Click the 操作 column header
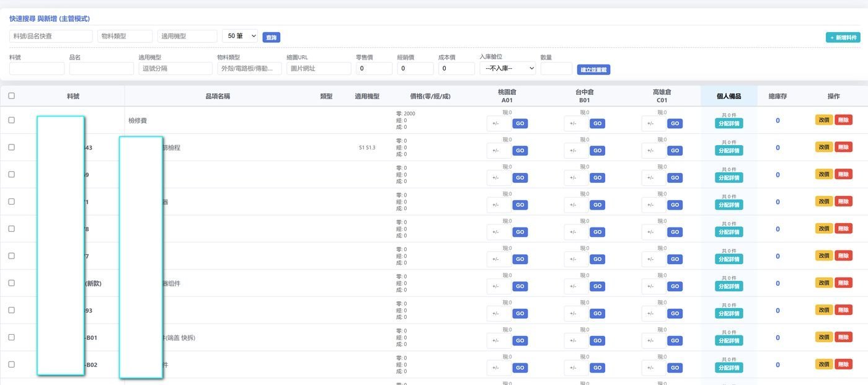868x385 pixels. [834, 97]
